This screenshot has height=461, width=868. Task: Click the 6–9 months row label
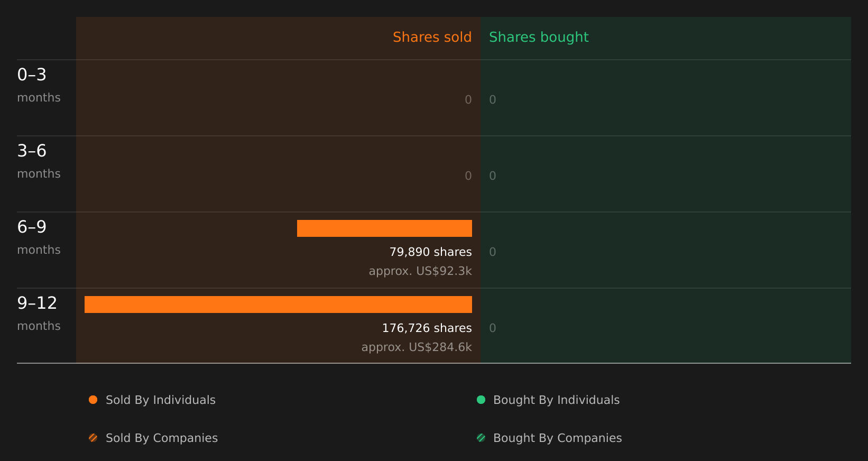coord(39,237)
